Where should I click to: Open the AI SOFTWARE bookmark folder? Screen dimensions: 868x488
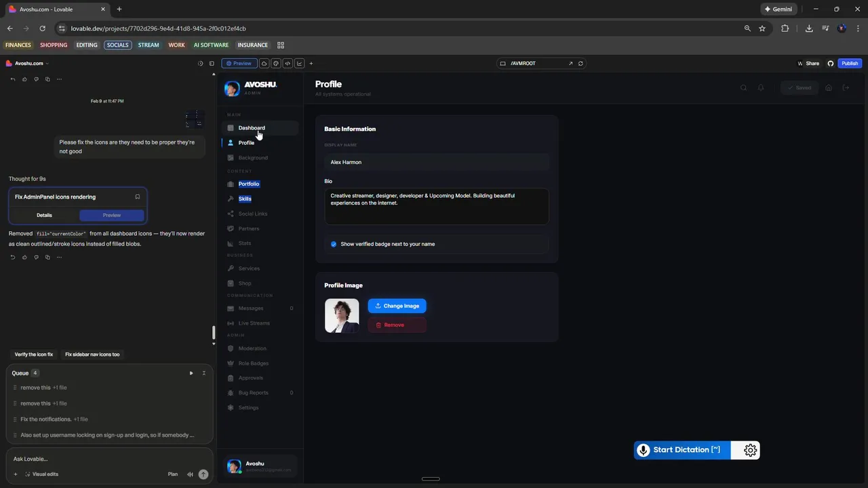pos(212,45)
